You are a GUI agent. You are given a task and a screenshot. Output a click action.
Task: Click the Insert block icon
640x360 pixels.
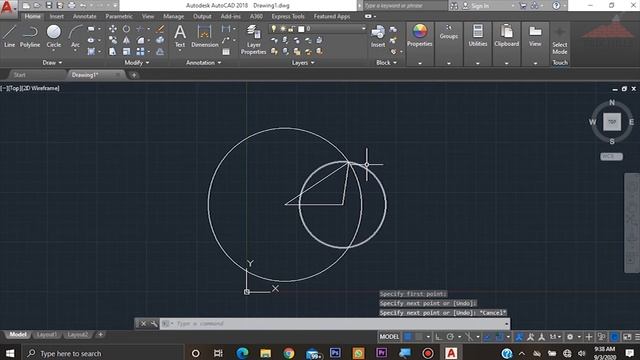coord(378,36)
